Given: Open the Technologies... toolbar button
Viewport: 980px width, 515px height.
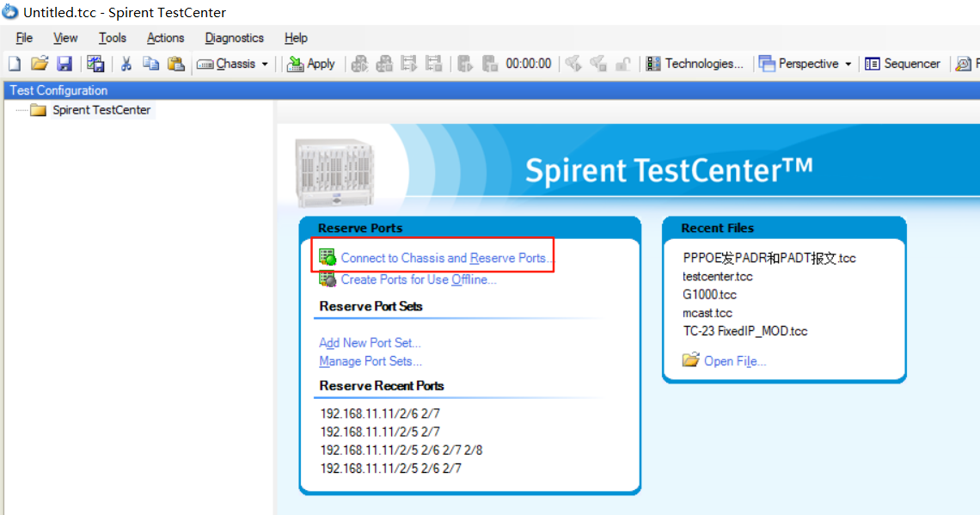Looking at the screenshot, I should click(x=695, y=64).
